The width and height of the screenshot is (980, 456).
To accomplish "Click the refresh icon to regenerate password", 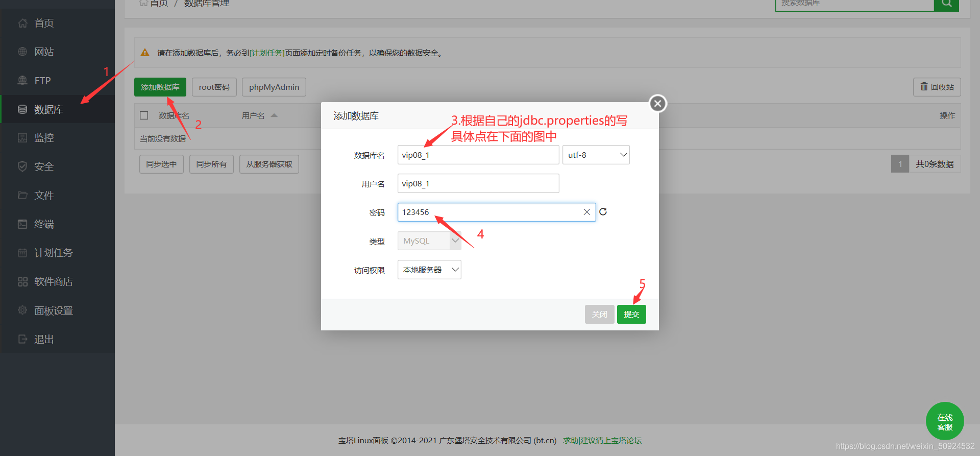I will tap(603, 212).
